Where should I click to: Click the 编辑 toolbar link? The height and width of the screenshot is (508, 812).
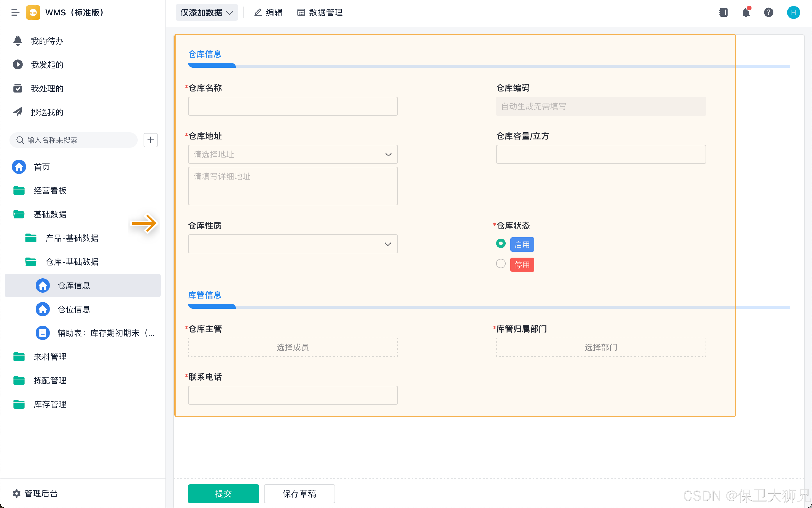click(x=268, y=12)
